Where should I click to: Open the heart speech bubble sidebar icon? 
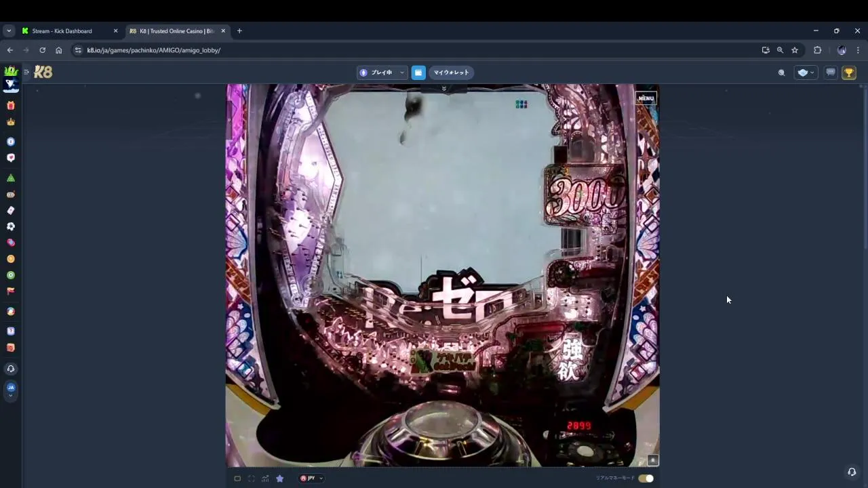tap(11, 157)
